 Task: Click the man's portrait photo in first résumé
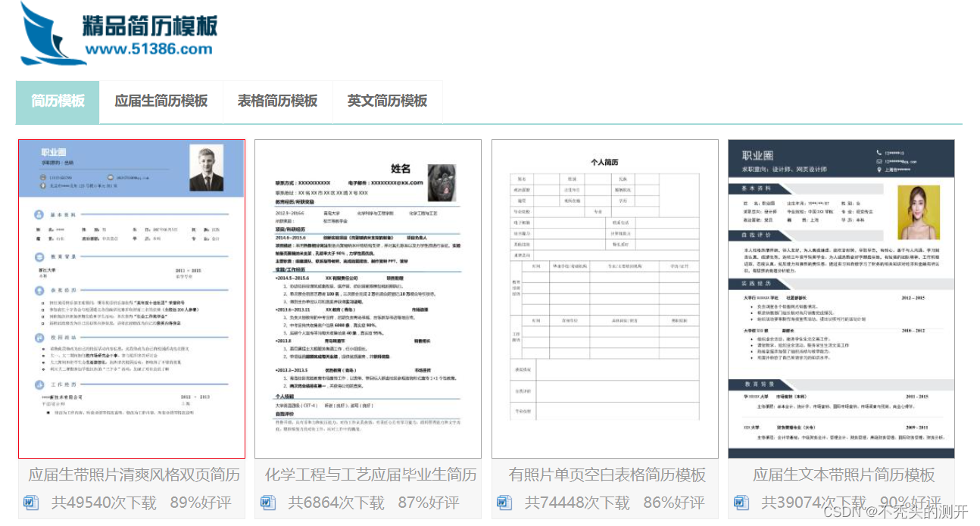206,167
